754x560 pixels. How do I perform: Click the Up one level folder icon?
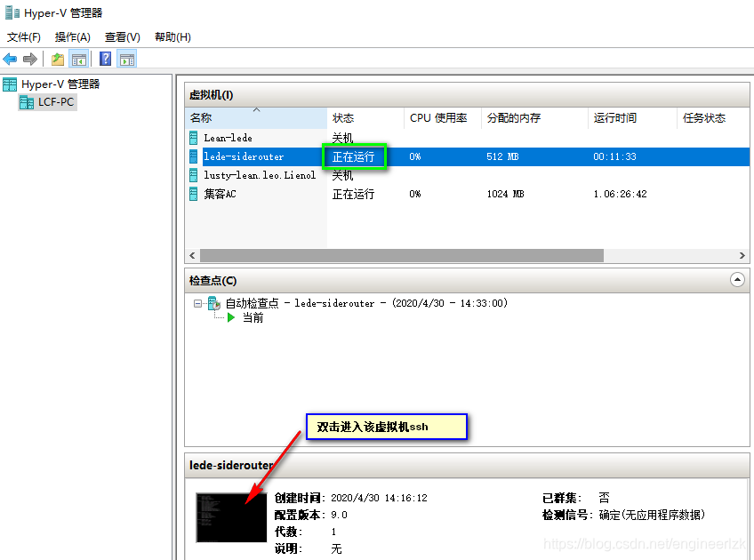[58, 60]
